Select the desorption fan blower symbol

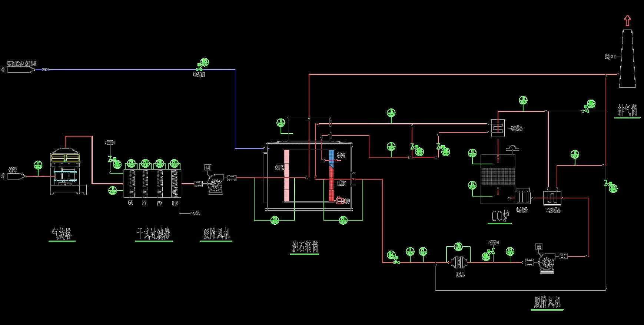[x=546, y=263]
